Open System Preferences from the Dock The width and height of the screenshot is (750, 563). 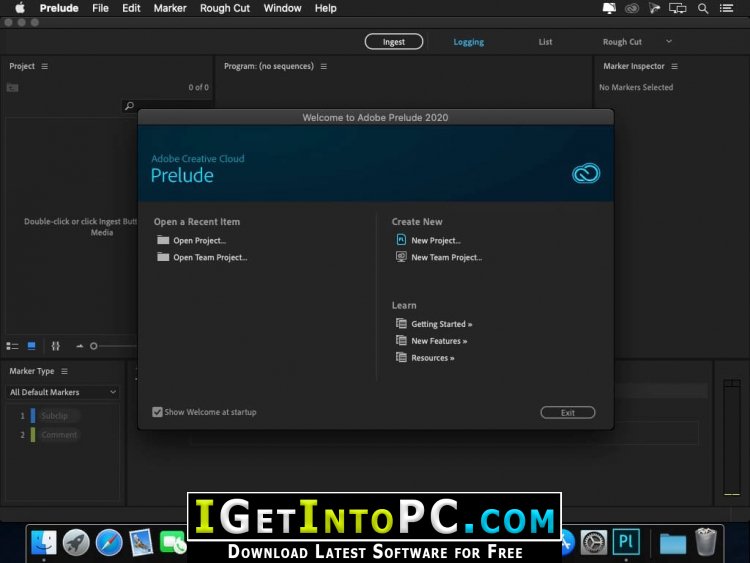594,543
